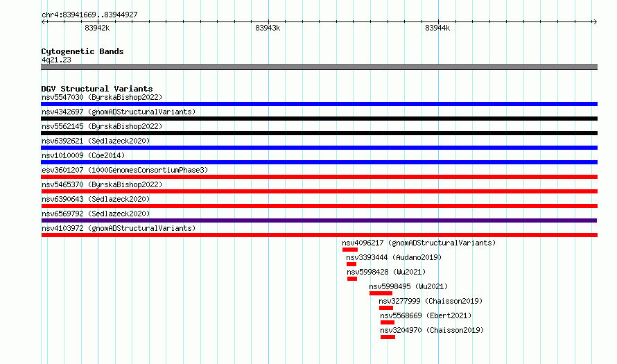617x364 pixels.
Task: Select the red bar under nsv4103972
Action: [319, 235]
